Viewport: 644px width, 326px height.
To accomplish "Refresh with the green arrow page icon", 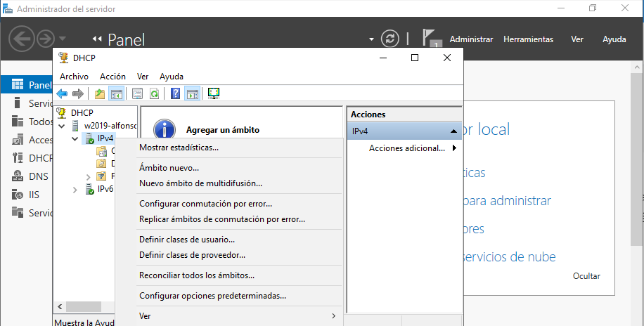I will click(154, 93).
